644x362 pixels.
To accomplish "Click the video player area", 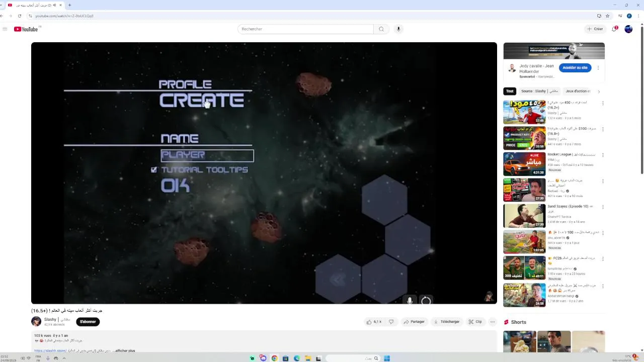I will (x=264, y=173).
